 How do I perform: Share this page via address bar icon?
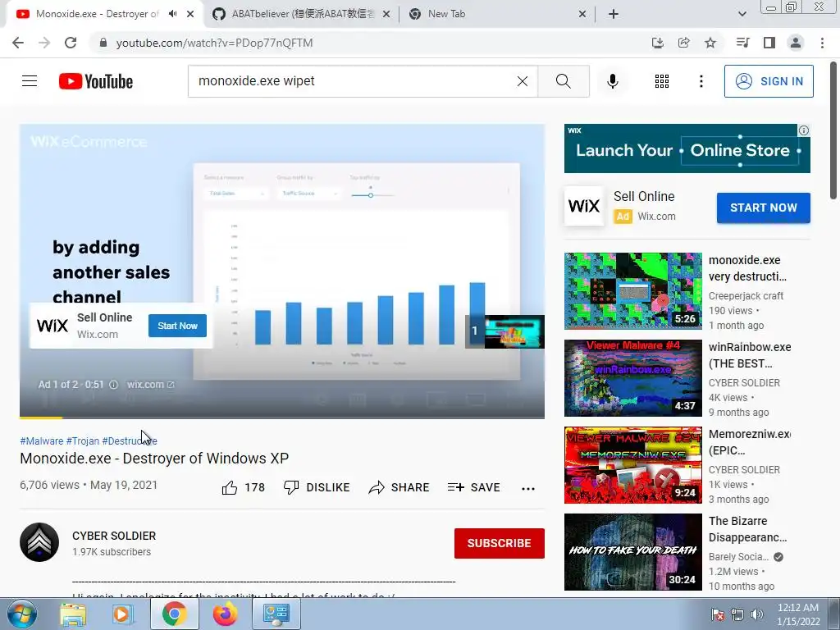tap(683, 43)
